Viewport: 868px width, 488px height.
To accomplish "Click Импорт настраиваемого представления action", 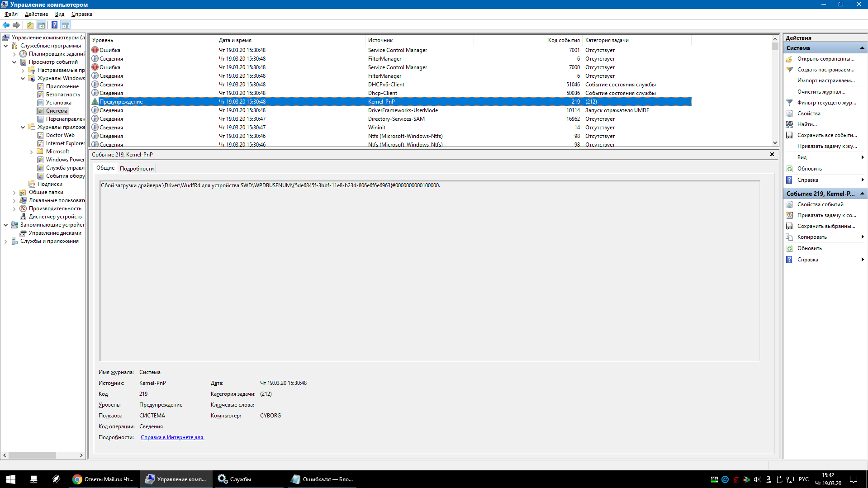I will [826, 81].
